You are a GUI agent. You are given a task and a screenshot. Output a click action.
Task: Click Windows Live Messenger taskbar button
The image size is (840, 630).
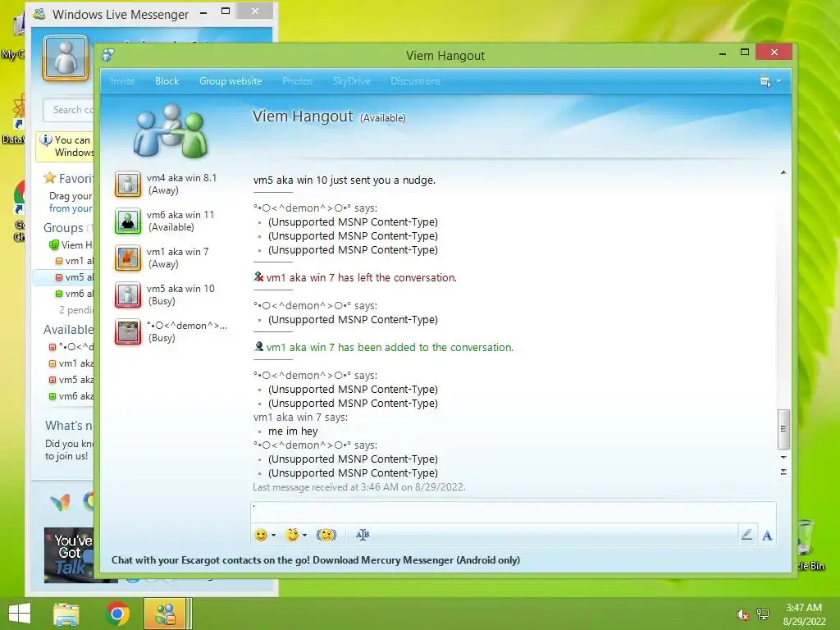[x=166, y=614]
